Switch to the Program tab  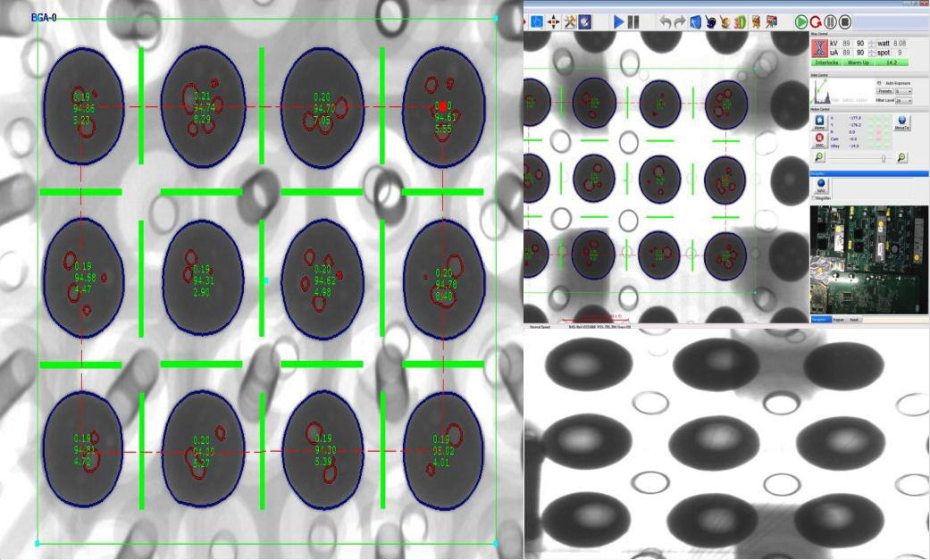[838, 320]
